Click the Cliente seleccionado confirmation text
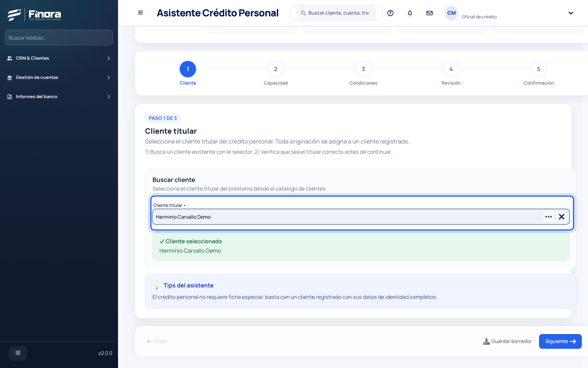 [x=191, y=241]
